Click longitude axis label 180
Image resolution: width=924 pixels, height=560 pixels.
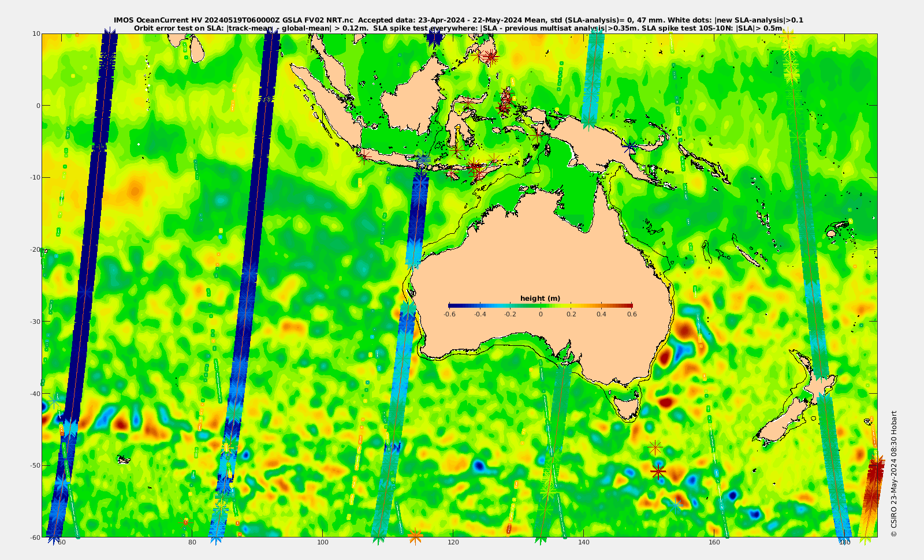pyautogui.click(x=845, y=543)
